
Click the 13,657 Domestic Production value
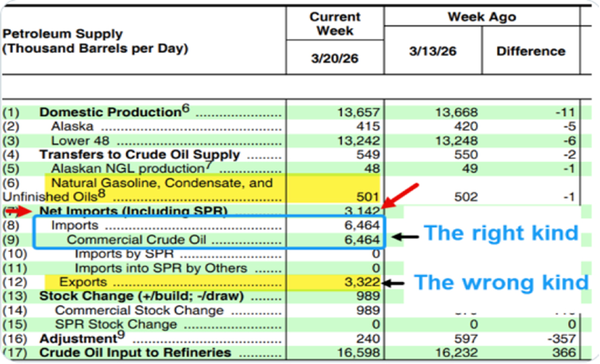click(358, 112)
